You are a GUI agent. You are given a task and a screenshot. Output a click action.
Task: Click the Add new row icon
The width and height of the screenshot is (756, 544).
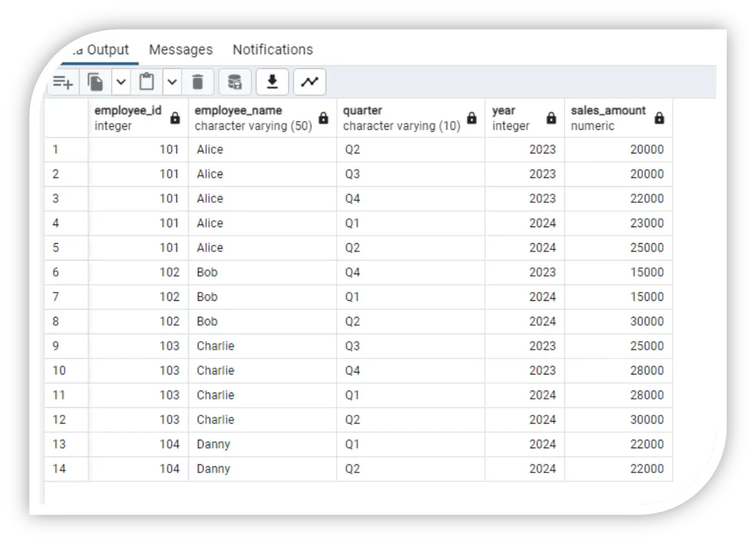pos(62,81)
